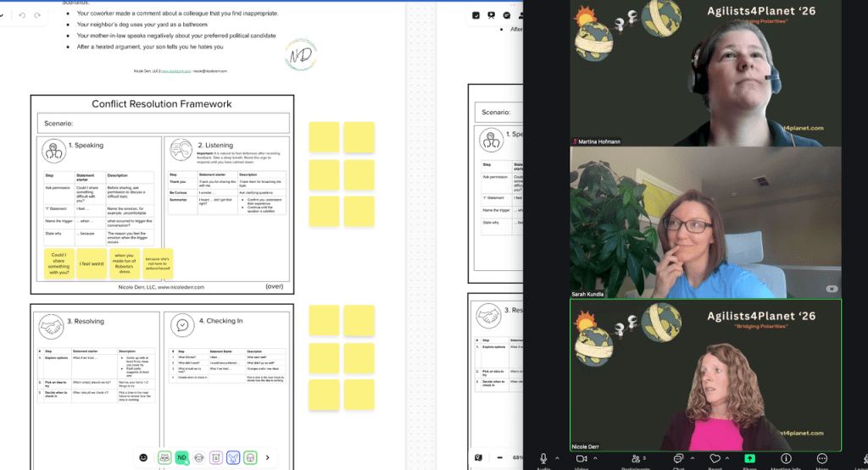Click the 'because she's not here' sticky note
The height and width of the screenshot is (470, 868).
point(158,263)
